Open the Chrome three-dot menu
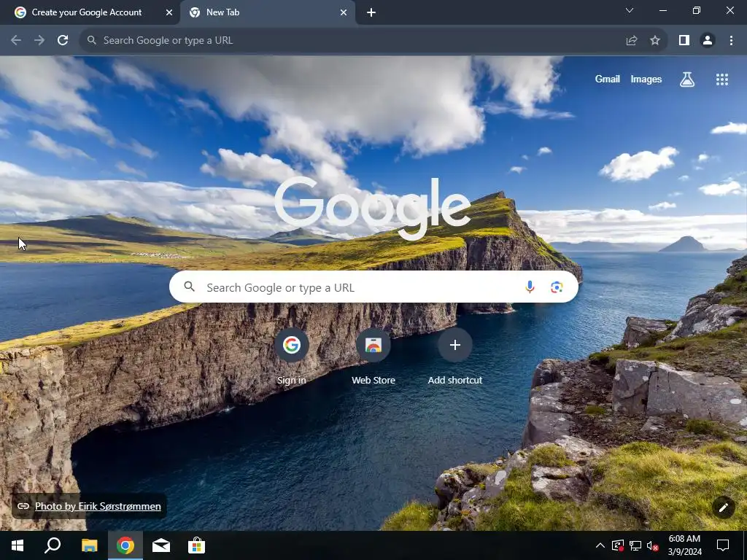This screenshot has width=747, height=560. [x=731, y=41]
